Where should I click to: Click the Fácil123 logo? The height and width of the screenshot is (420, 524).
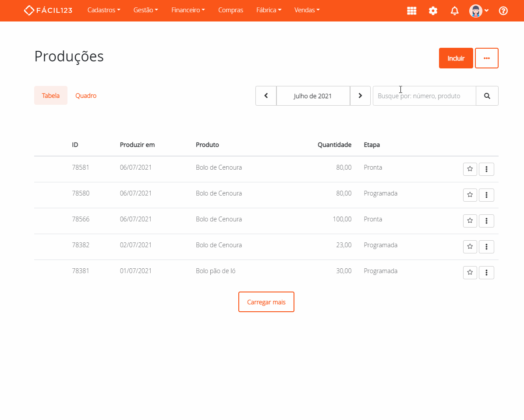[48, 10]
